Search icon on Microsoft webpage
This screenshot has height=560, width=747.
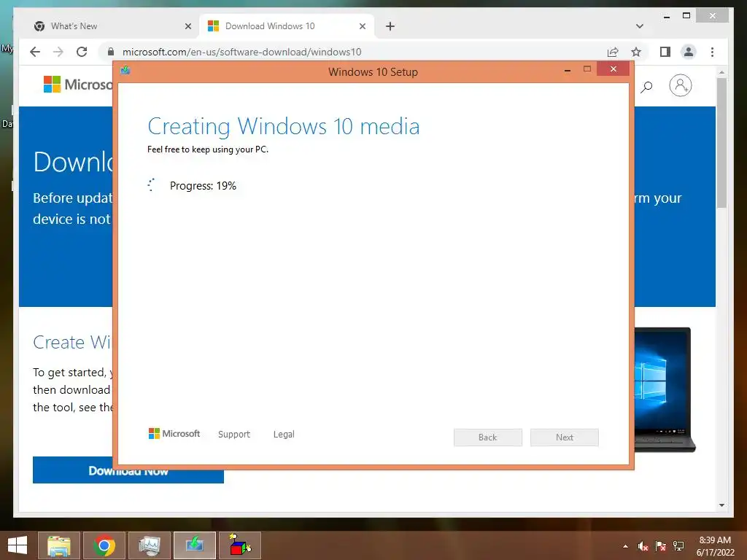click(646, 87)
